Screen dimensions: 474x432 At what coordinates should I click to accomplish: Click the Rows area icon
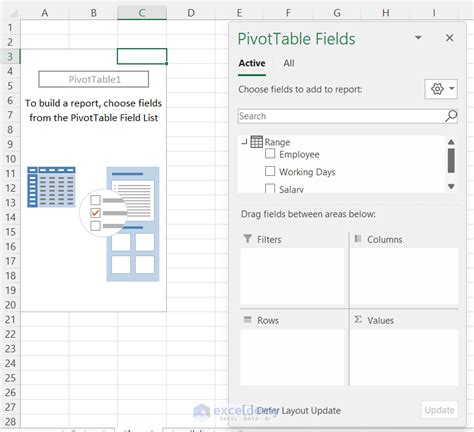point(247,320)
